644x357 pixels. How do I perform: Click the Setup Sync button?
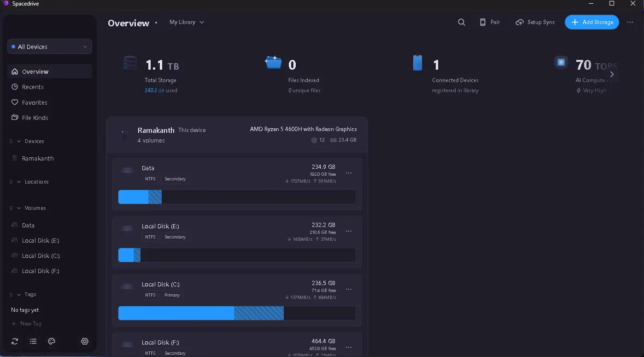(x=535, y=22)
